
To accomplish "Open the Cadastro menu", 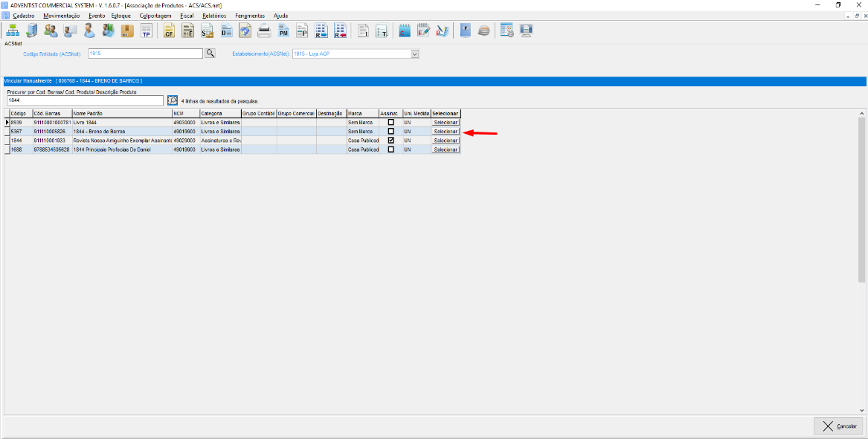I will tap(23, 16).
